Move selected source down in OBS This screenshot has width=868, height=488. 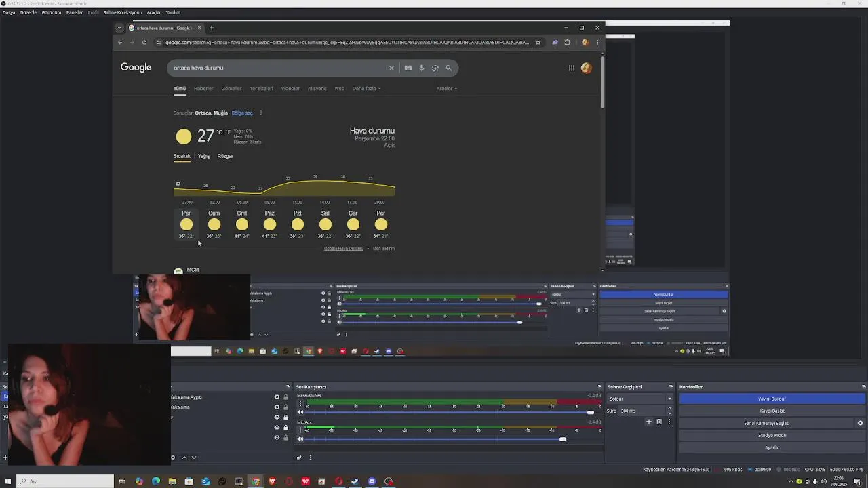193,457
